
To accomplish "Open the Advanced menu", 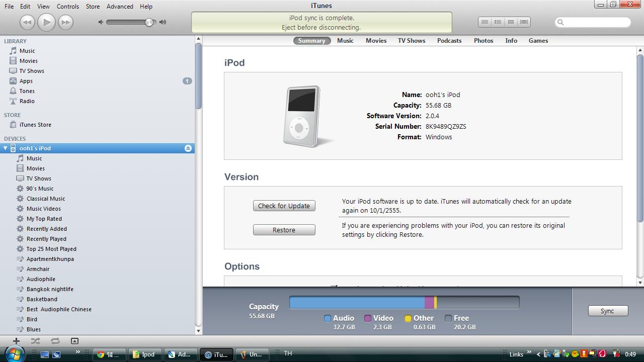I will [x=120, y=7].
